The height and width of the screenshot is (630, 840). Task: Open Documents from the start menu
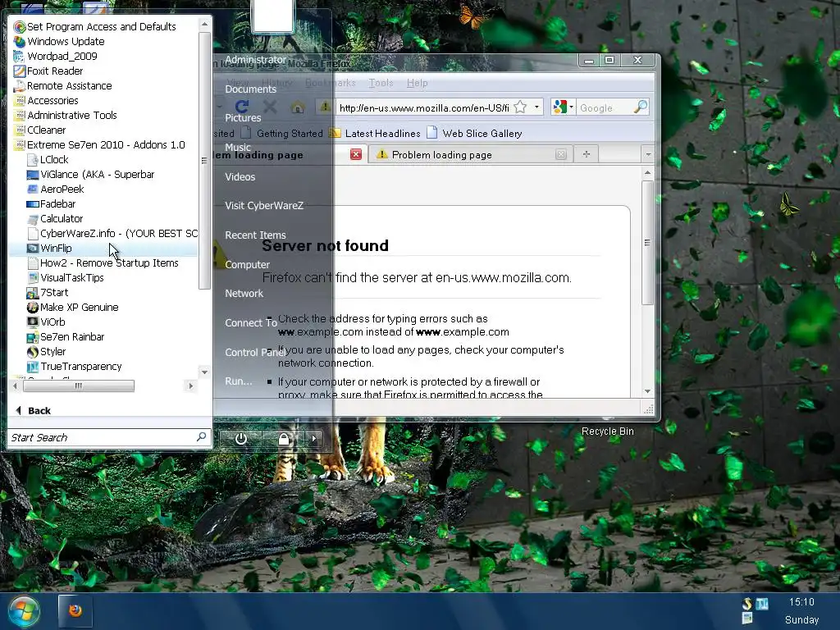click(250, 89)
